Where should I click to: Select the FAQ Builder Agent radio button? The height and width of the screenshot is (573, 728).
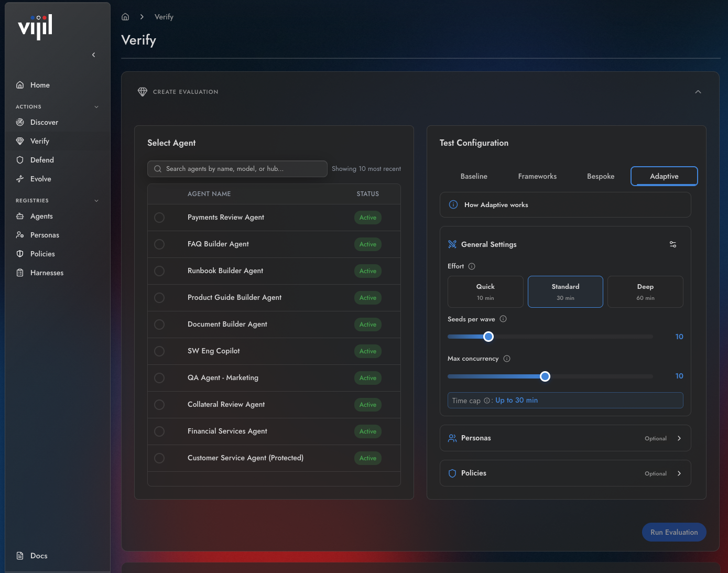[x=159, y=244]
